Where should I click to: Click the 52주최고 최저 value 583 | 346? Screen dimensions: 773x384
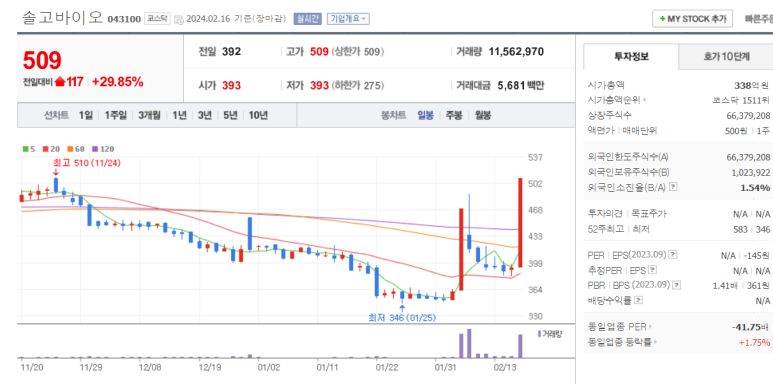pos(752,229)
